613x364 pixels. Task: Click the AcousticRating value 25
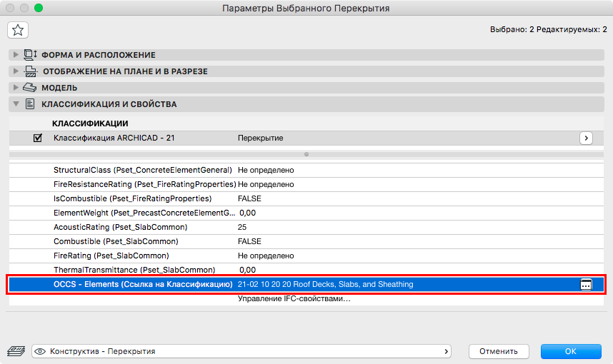coord(242,227)
